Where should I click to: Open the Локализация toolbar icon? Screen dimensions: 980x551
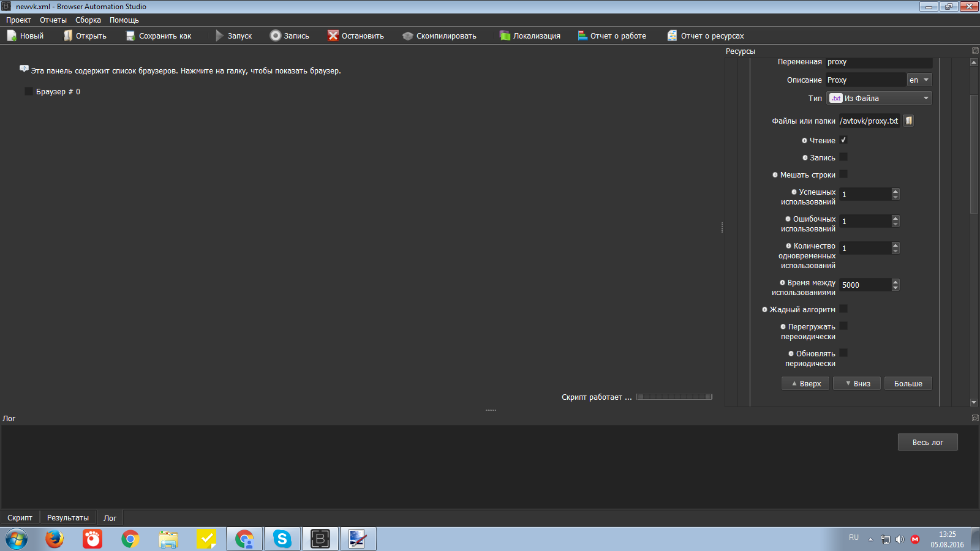(x=505, y=36)
